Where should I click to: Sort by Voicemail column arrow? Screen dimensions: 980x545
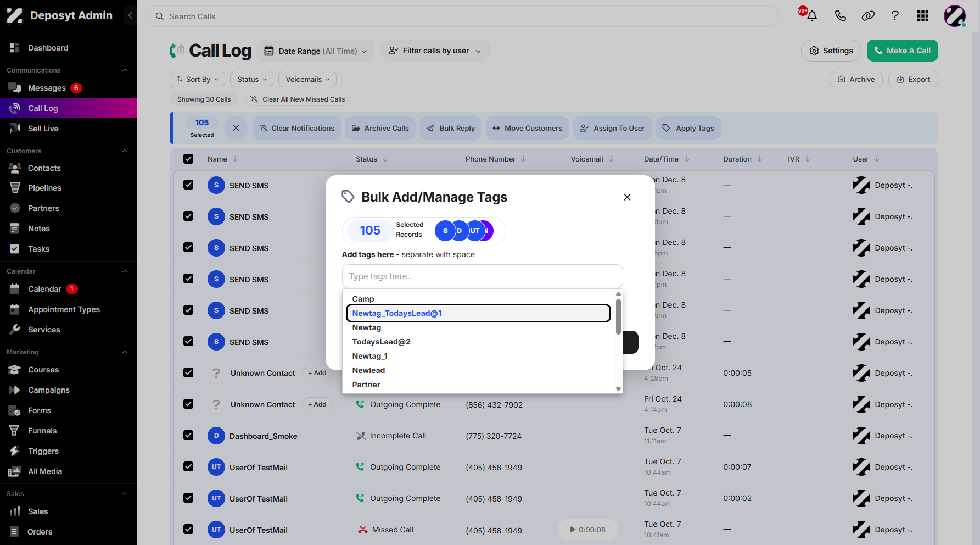(611, 159)
